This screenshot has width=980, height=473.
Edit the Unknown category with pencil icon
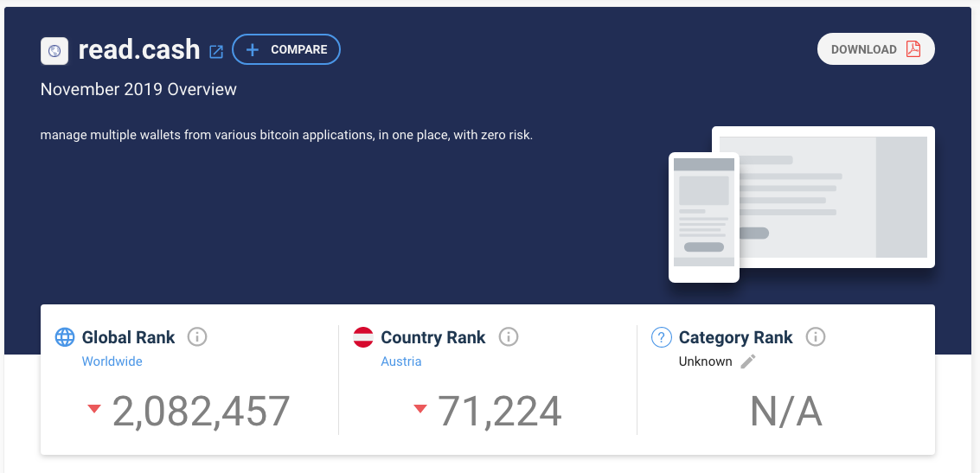tap(748, 361)
